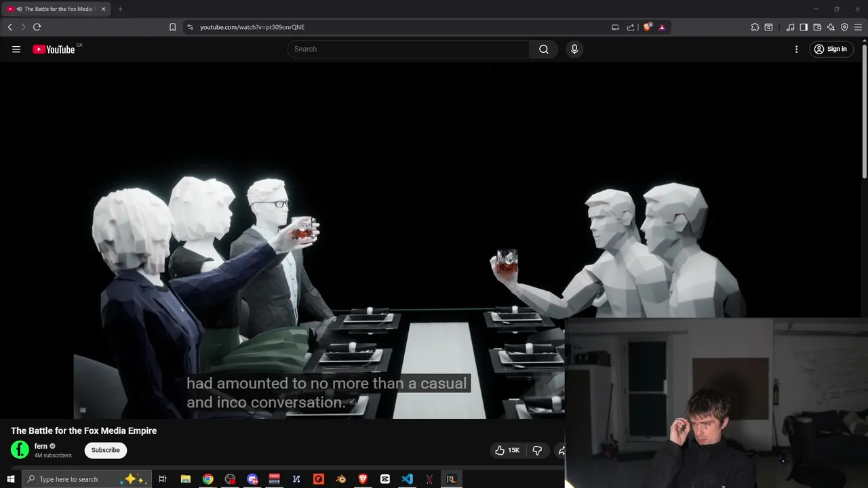Switch to Brave browser in the taskbar
This screenshot has height=488, width=868.
(363, 479)
